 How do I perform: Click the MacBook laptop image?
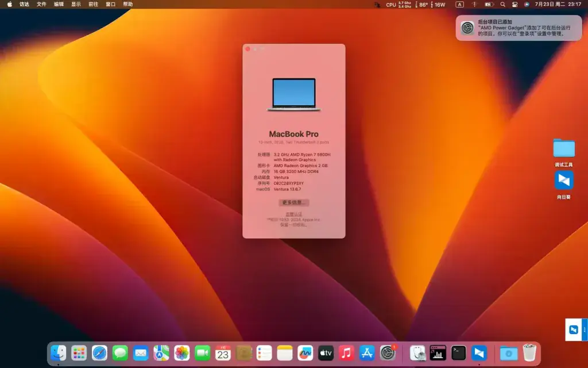(x=294, y=95)
